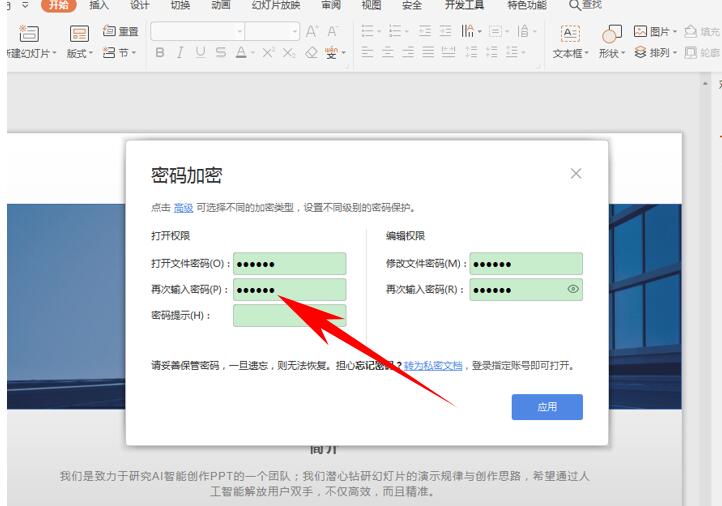This screenshot has height=506, width=722.
Task: Toggle password visibility eye icon
Action: pyautogui.click(x=573, y=289)
